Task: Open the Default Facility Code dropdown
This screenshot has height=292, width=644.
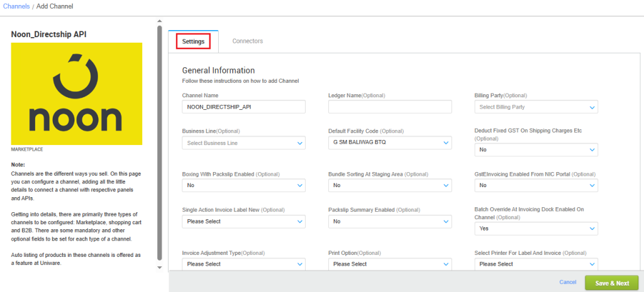Action: [x=390, y=143]
